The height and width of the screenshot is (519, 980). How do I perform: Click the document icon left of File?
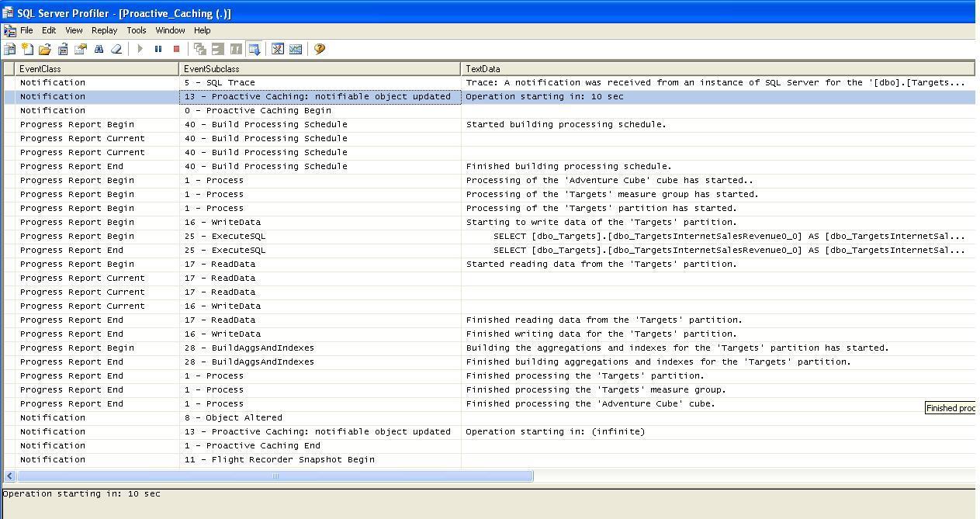point(9,30)
